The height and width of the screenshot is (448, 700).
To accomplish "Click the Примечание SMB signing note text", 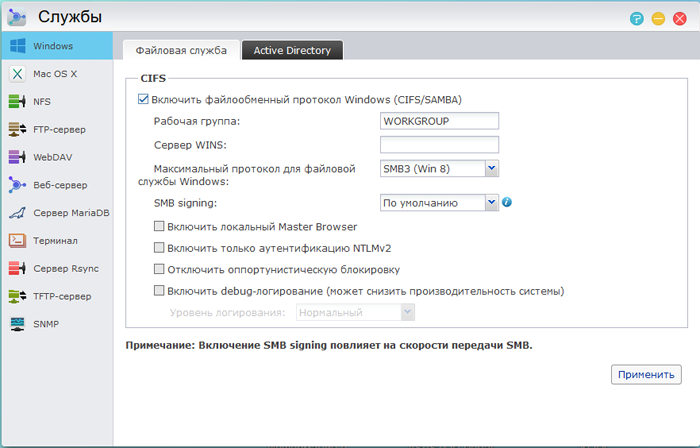I will coord(329,345).
